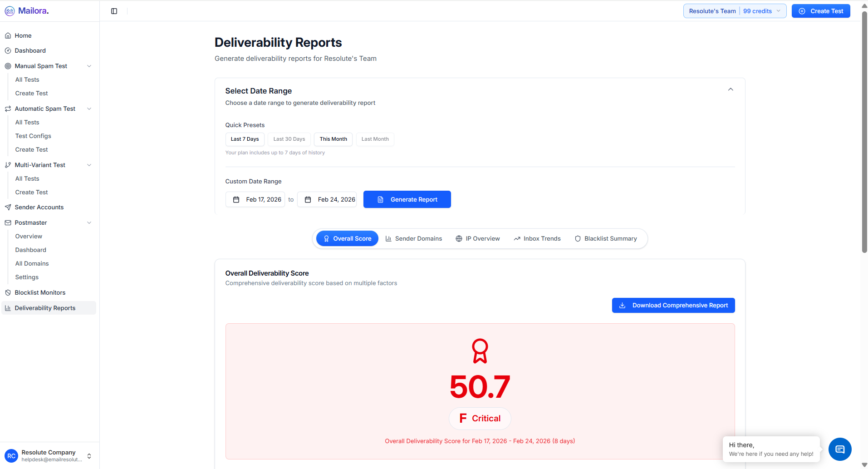The image size is (868, 469).
Task: Select the Sender Accounts icon
Action: click(8, 207)
